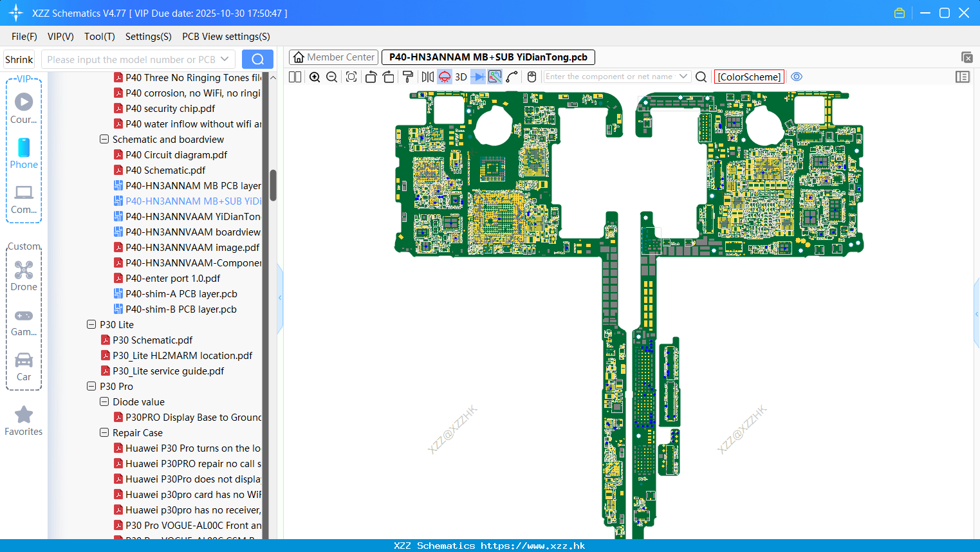Mirror the PCB board view
This screenshot has width=980, height=552.
(428, 77)
